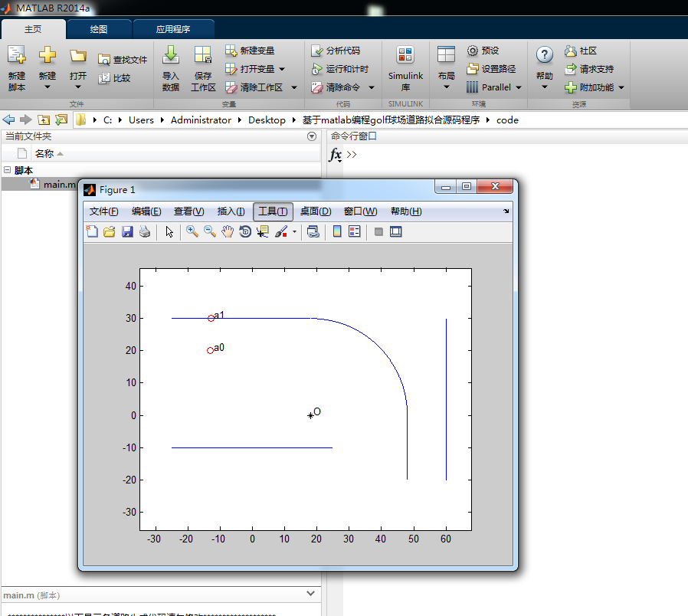
Task: Switch to Home (主页) tab
Action: pyautogui.click(x=33, y=29)
